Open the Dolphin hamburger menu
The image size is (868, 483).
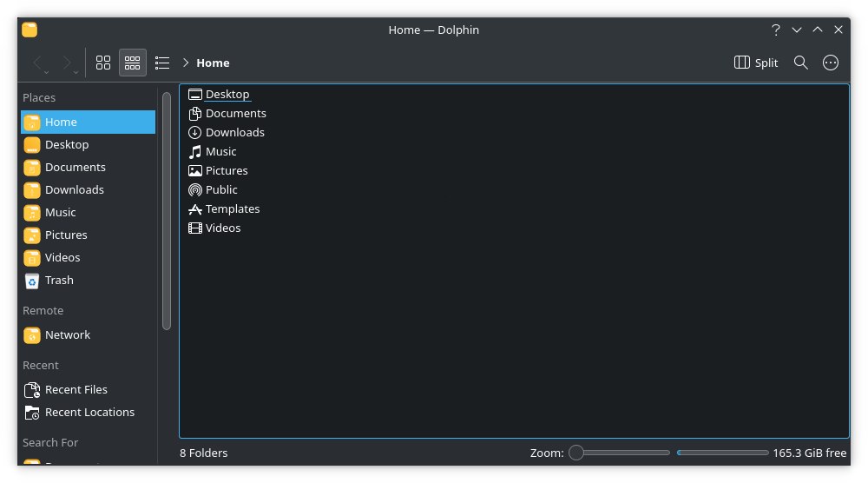[x=831, y=63]
